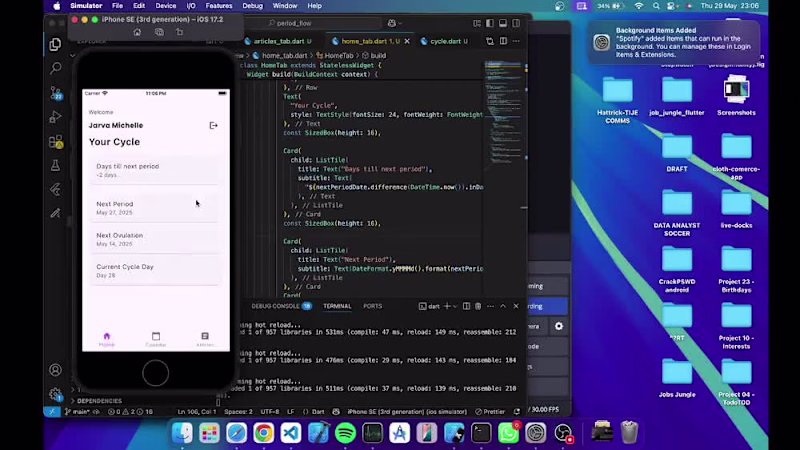Open the Screenshots folder on the desktop
800x450 pixels.
(736, 96)
